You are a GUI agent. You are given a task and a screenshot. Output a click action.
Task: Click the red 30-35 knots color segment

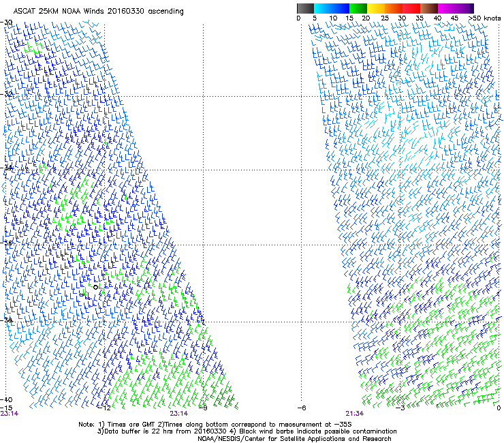411,8
